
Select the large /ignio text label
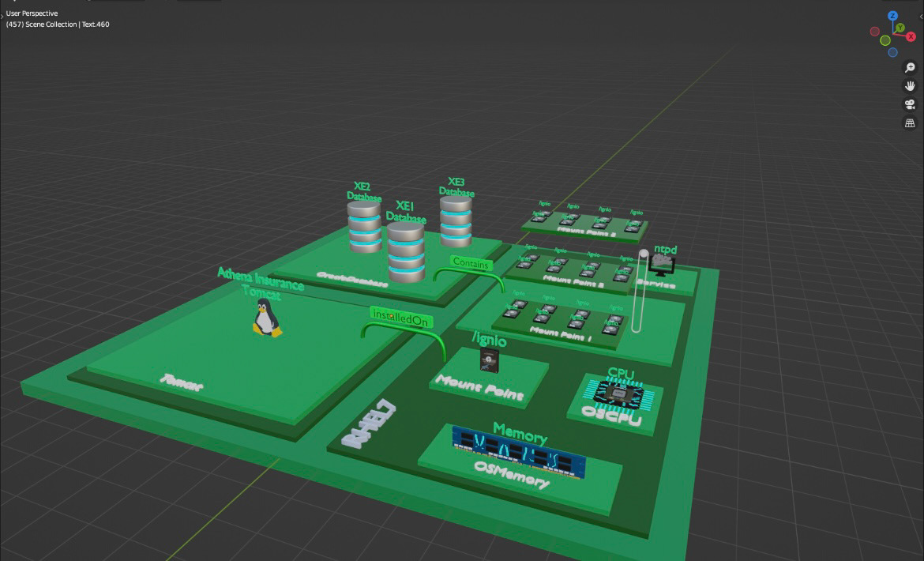tap(489, 340)
